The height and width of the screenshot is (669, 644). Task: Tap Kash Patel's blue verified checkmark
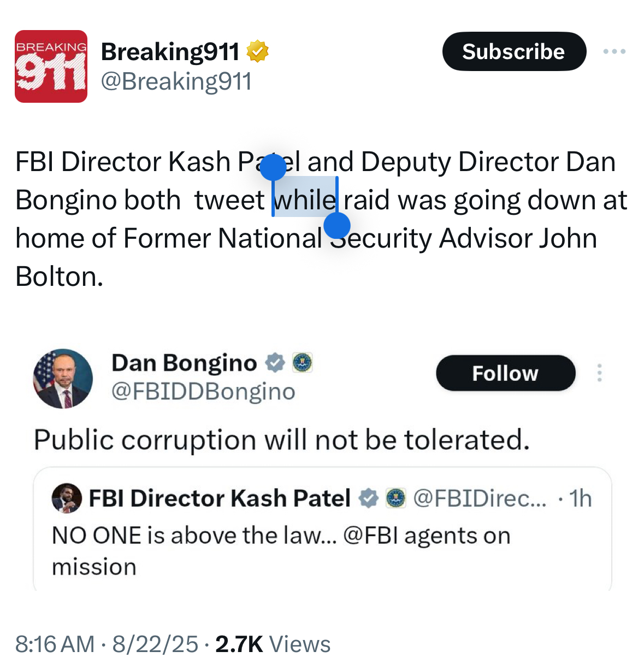pos(369,498)
